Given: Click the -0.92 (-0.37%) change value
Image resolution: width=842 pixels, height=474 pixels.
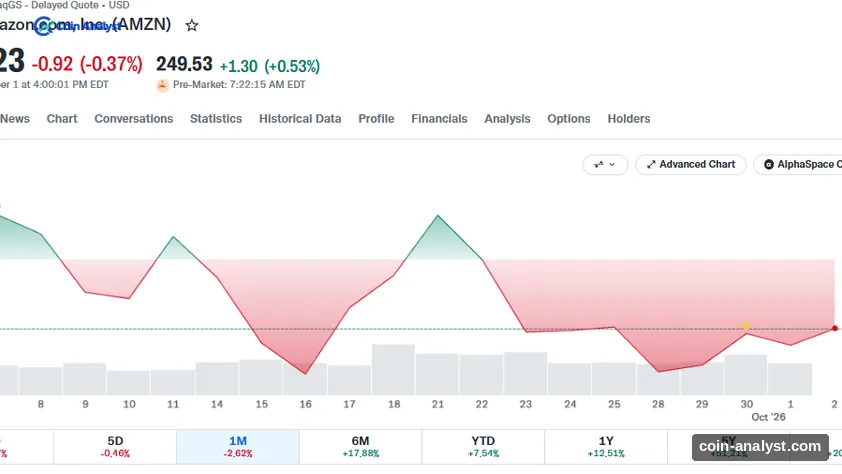Looking at the screenshot, I should click(87, 64).
